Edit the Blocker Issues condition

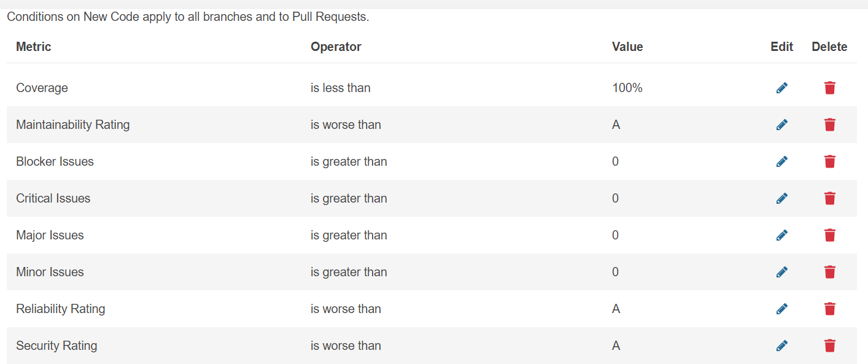tap(781, 161)
